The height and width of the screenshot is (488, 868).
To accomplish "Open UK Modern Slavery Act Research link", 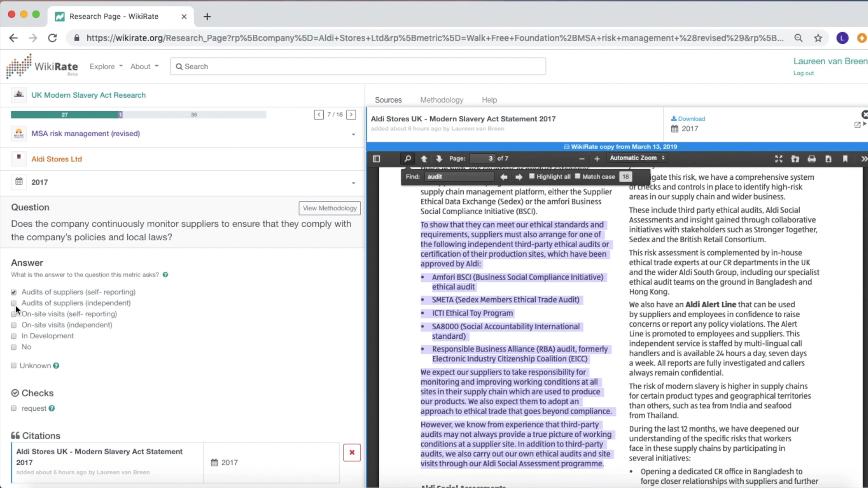I will pos(88,95).
